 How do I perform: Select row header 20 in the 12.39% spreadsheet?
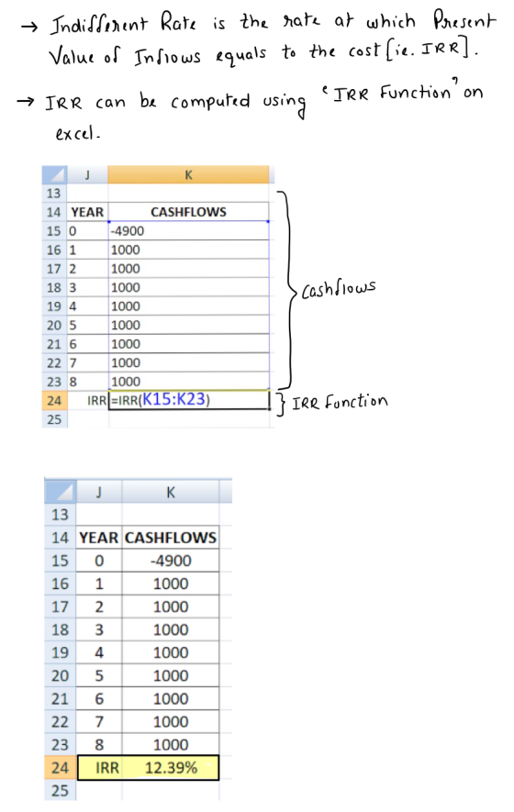coord(61,675)
